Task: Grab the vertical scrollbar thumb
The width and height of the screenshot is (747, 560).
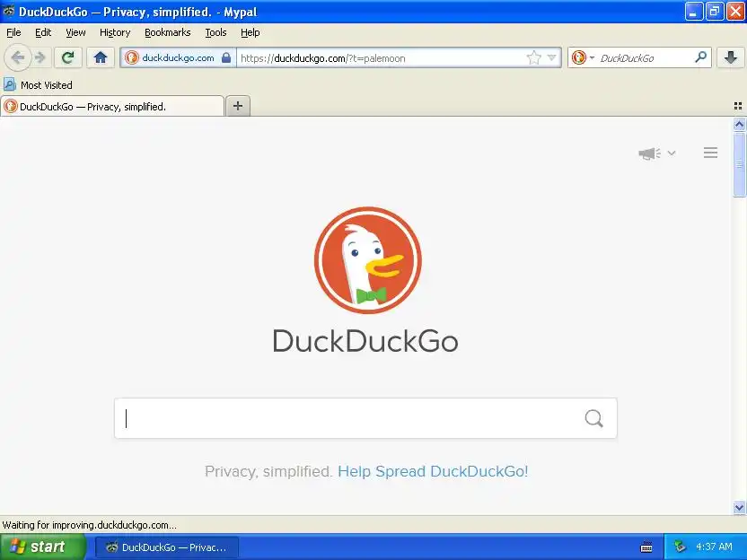Action: click(740, 164)
